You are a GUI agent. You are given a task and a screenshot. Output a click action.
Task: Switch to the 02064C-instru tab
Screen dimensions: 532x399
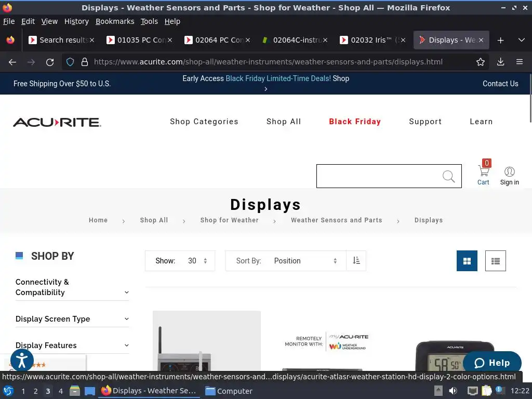[x=295, y=40]
